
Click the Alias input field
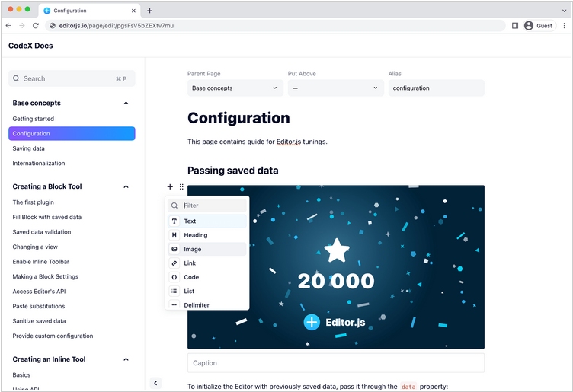(437, 88)
